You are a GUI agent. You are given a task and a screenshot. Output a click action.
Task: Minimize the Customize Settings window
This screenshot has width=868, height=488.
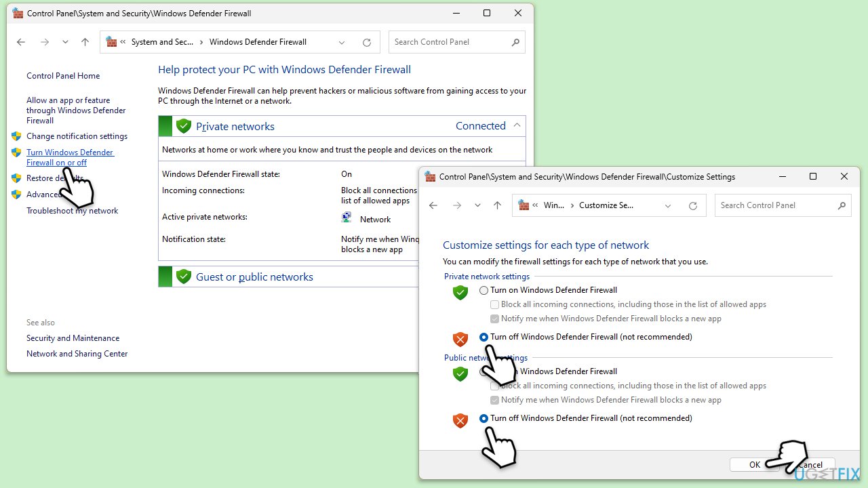(782, 177)
